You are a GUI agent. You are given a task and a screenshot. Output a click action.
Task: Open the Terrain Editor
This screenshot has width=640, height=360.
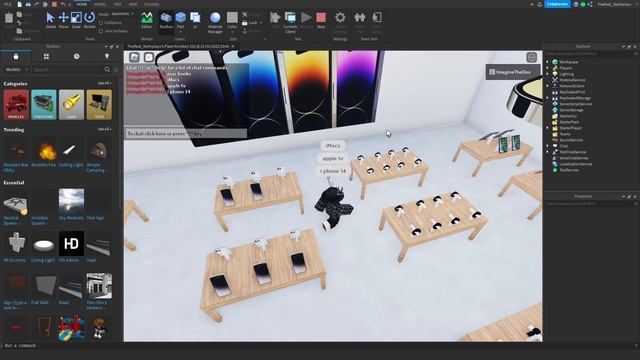click(147, 20)
